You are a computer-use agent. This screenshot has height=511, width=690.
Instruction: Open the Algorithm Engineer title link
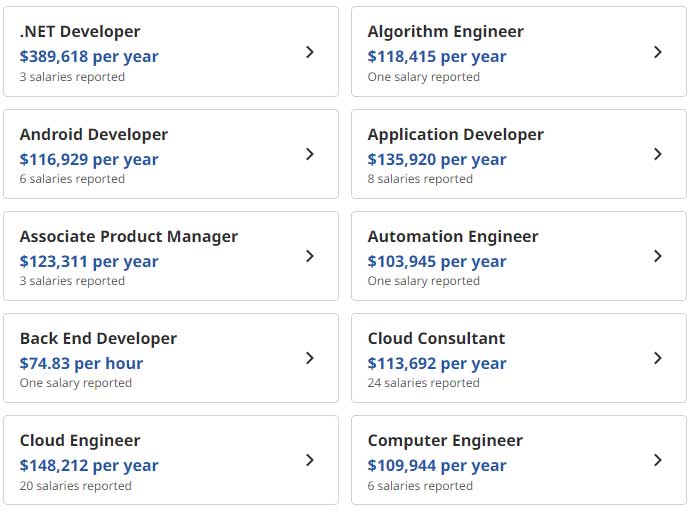point(445,32)
